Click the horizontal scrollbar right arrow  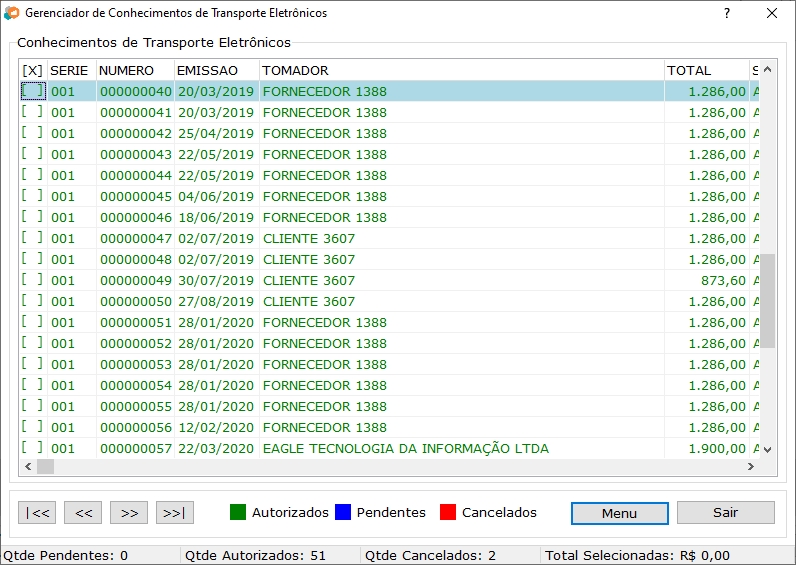(x=751, y=467)
